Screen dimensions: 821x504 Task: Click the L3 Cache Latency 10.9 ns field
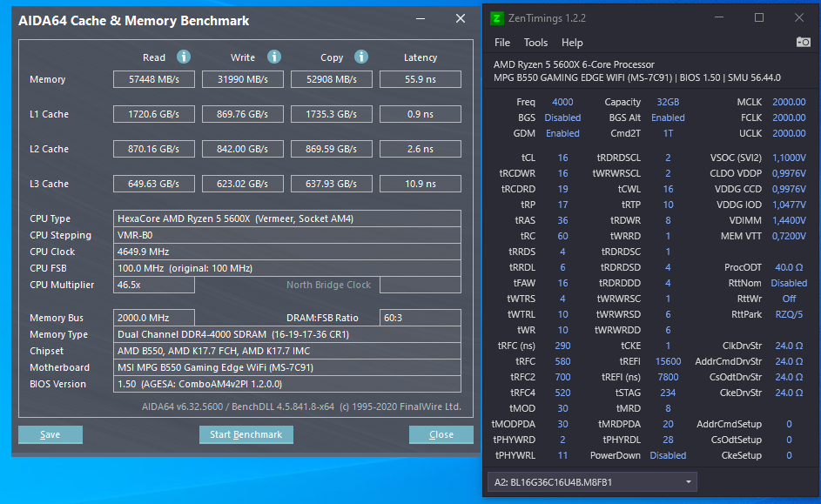tap(421, 184)
